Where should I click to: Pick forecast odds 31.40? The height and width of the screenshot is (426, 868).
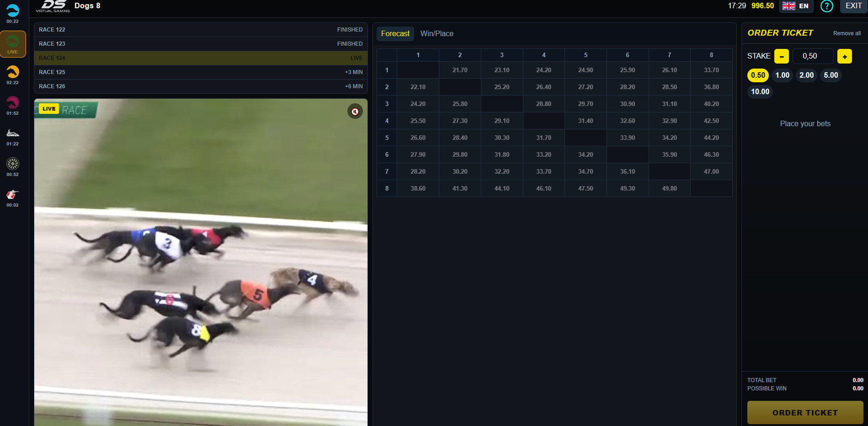point(586,121)
